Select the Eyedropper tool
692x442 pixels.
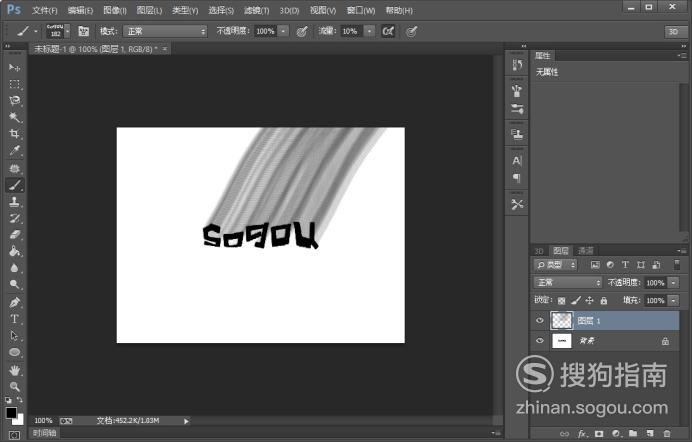pos(15,150)
